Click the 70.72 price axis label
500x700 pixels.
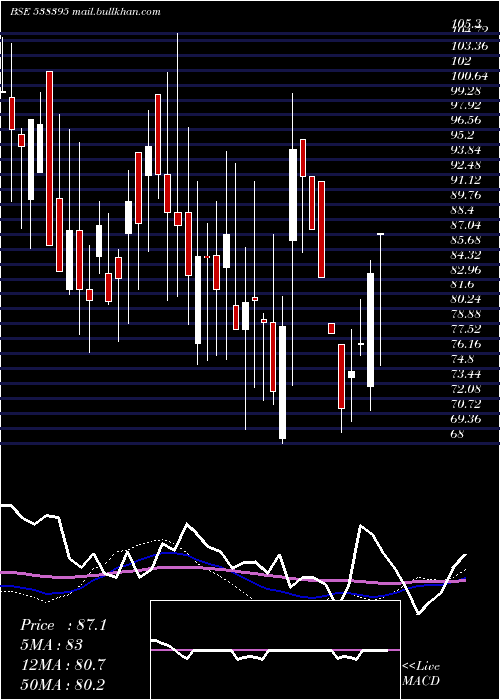click(x=466, y=404)
